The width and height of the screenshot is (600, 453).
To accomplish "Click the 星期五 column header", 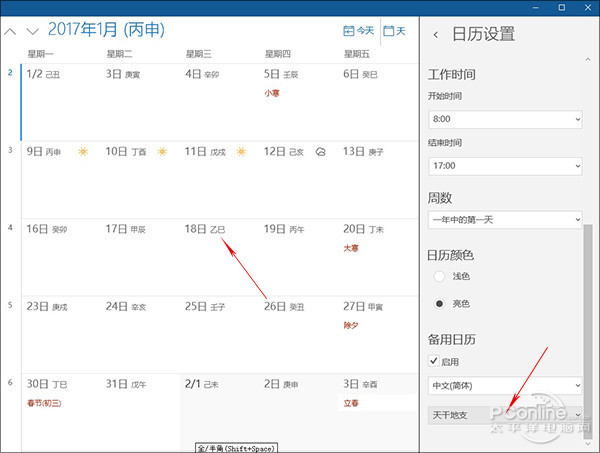I will [357, 54].
